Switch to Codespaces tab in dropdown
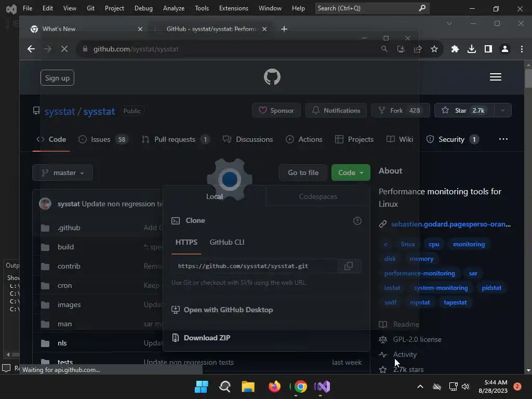 click(x=318, y=196)
